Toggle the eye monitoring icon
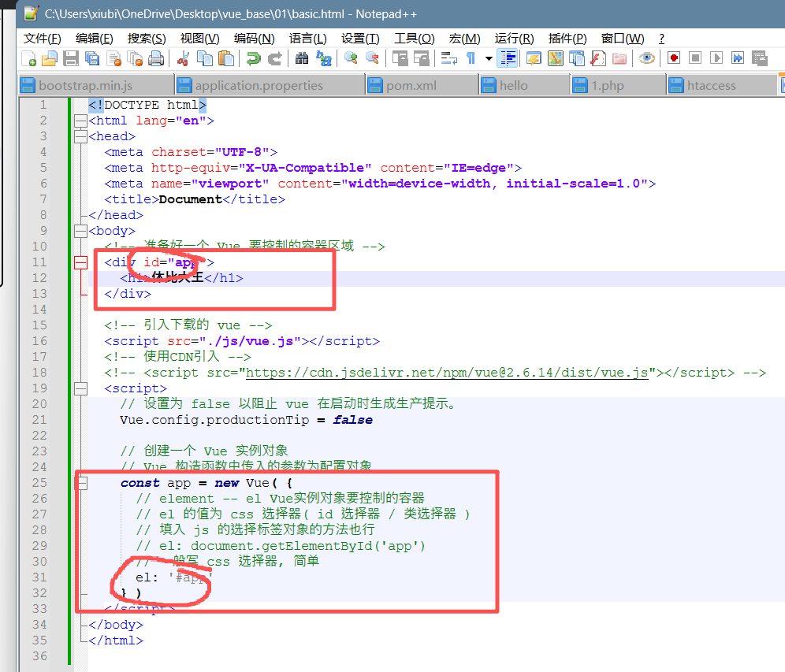 [x=647, y=58]
